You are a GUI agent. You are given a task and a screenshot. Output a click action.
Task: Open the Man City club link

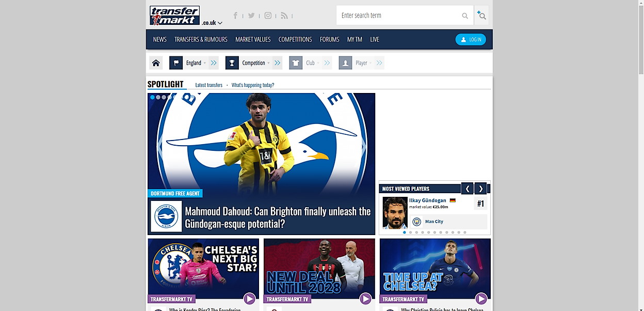tap(434, 222)
